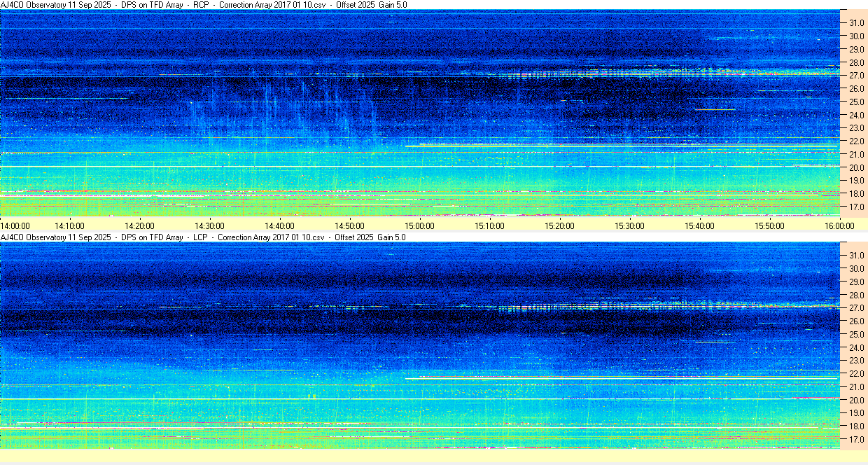
Task: Choose the 15:40:00 time axis label
Action: tap(700, 225)
